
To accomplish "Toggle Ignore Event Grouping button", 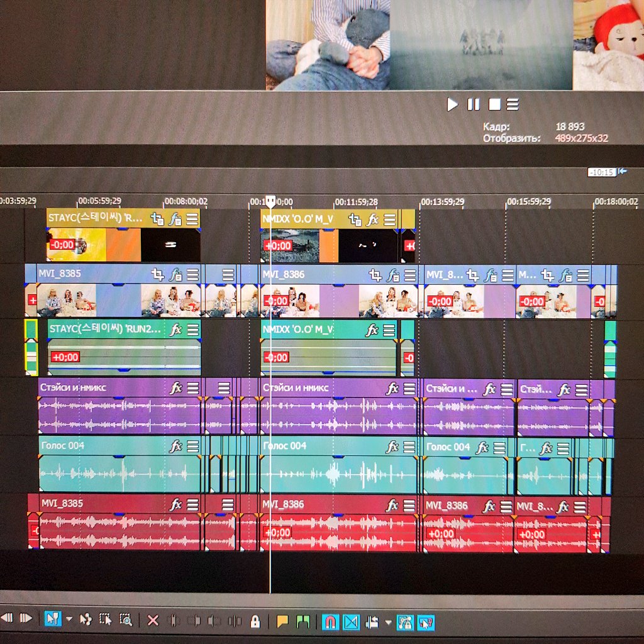I will [x=426, y=622].
